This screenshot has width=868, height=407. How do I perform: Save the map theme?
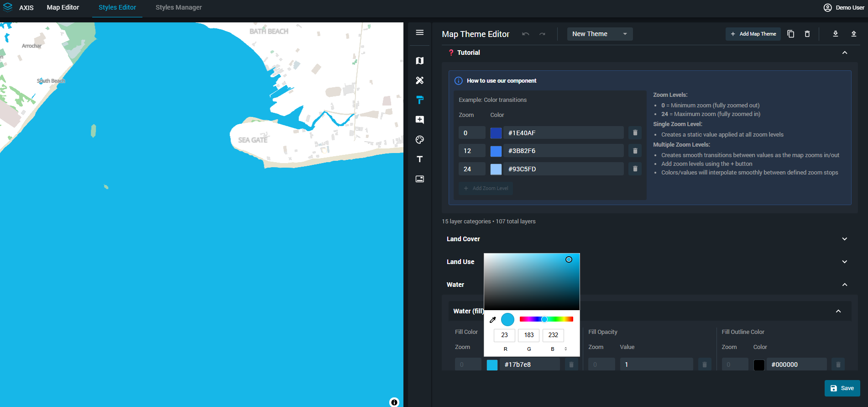click(842, 388)
